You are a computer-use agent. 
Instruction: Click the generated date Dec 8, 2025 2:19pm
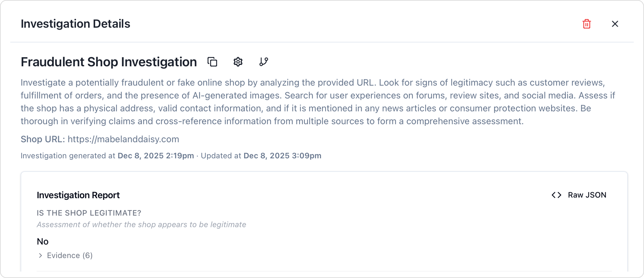click(156, 156)
